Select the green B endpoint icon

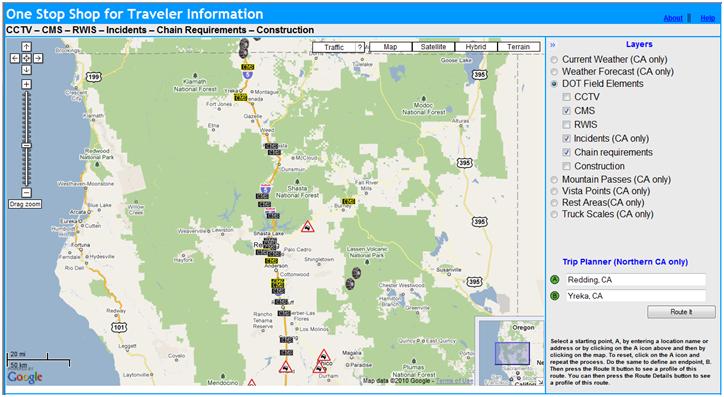click(555, 295)
